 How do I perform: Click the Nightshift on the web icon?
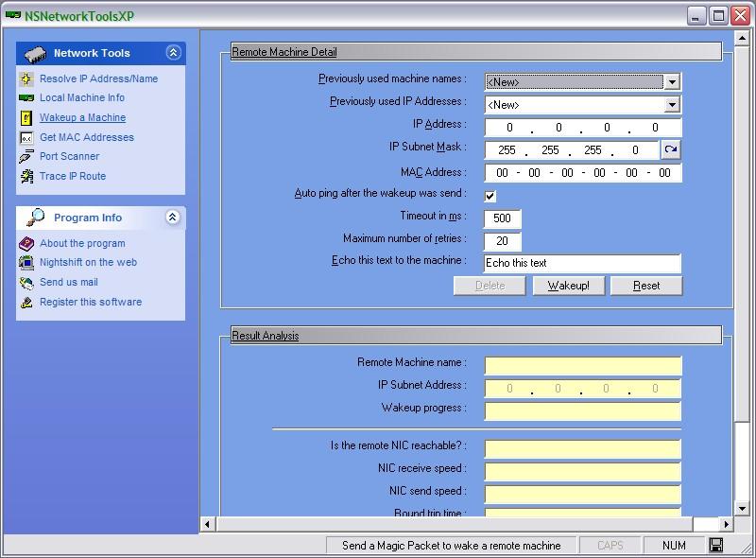[x=26, y=263]
